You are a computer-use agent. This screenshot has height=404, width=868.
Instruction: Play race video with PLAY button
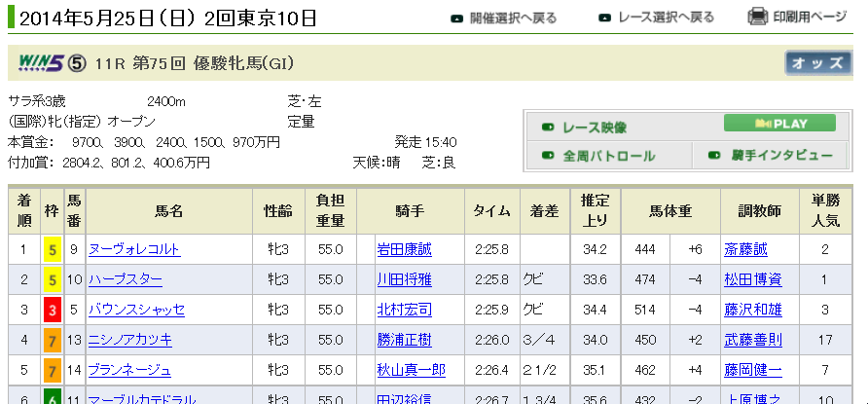point(779,124)
